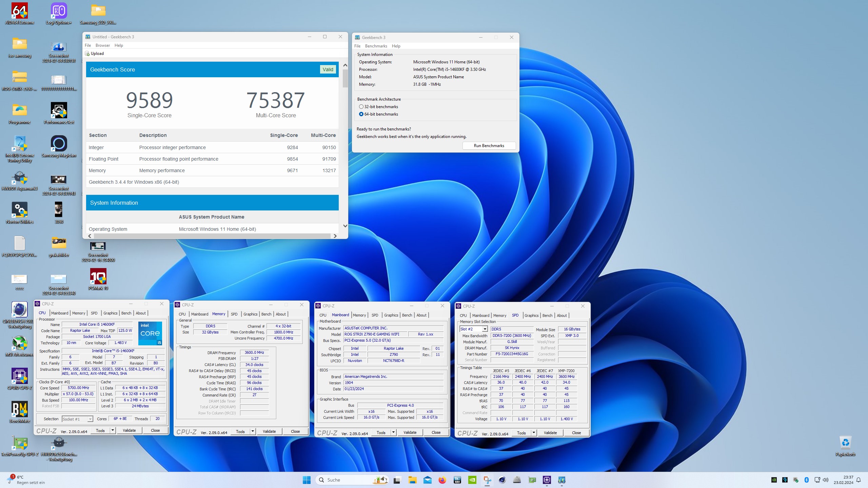Screen dimensions: 868x488
Task: Click Validate in CPU-Z SPD window
Action: click(550, 433)
